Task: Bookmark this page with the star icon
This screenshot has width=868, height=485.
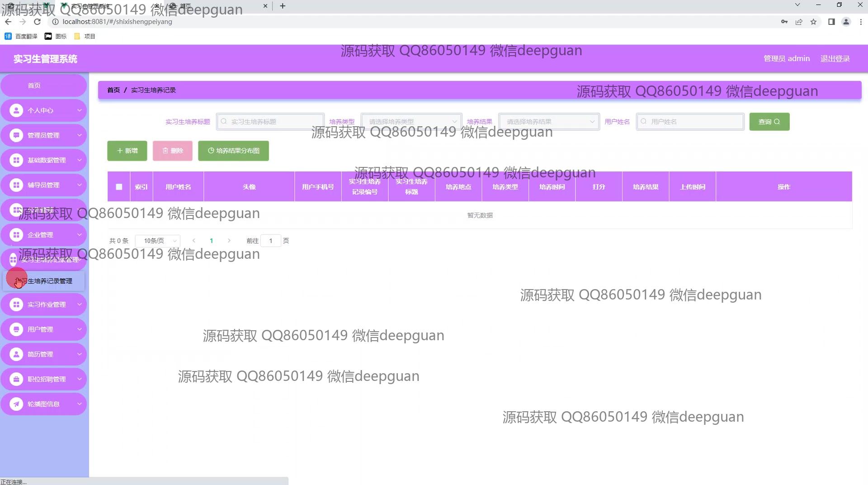Action: [813, 22]
